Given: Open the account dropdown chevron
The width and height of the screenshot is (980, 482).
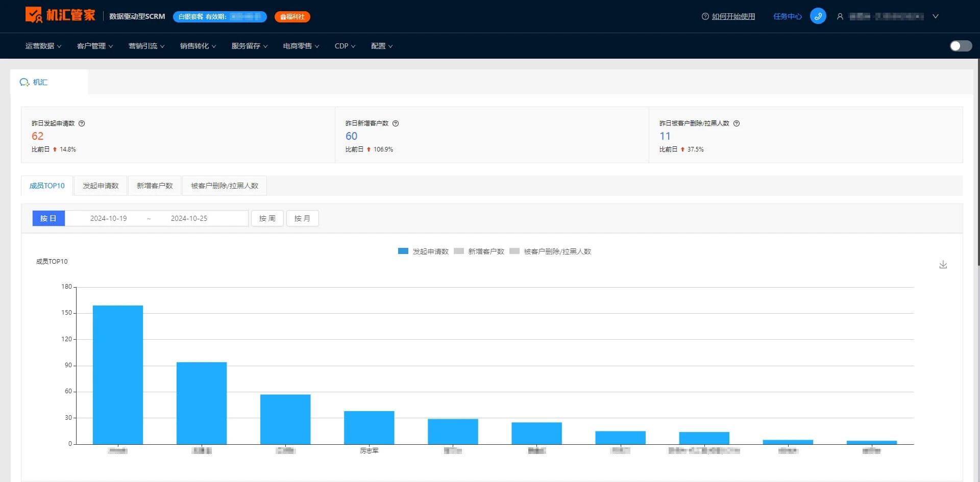Looking at the screenshot, I should coord(936,16).
